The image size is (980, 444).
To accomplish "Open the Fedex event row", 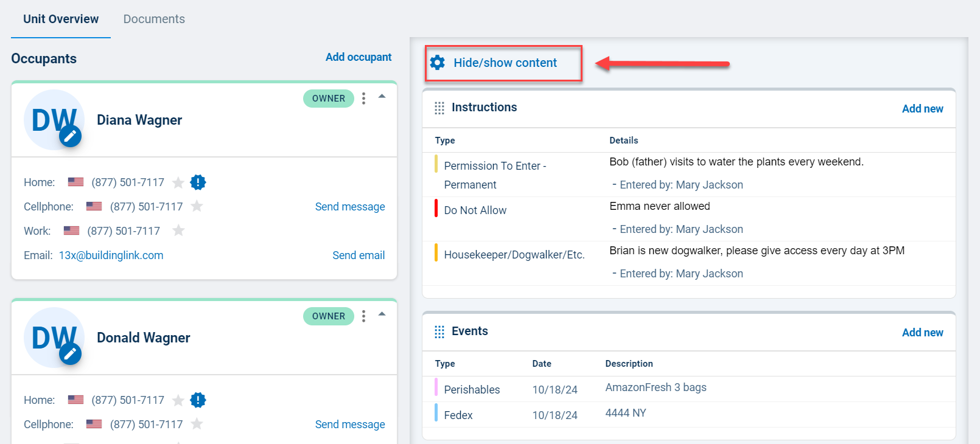I will [689, 415].
